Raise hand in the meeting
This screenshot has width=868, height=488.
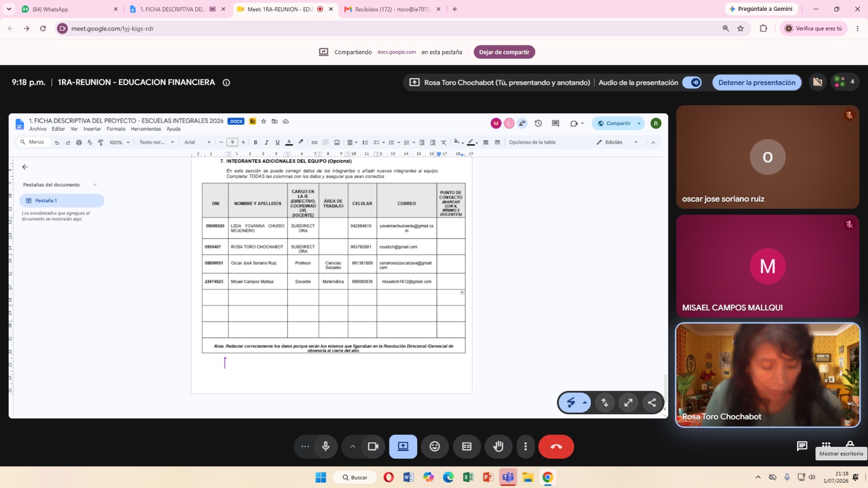click(x=498, y=446)
